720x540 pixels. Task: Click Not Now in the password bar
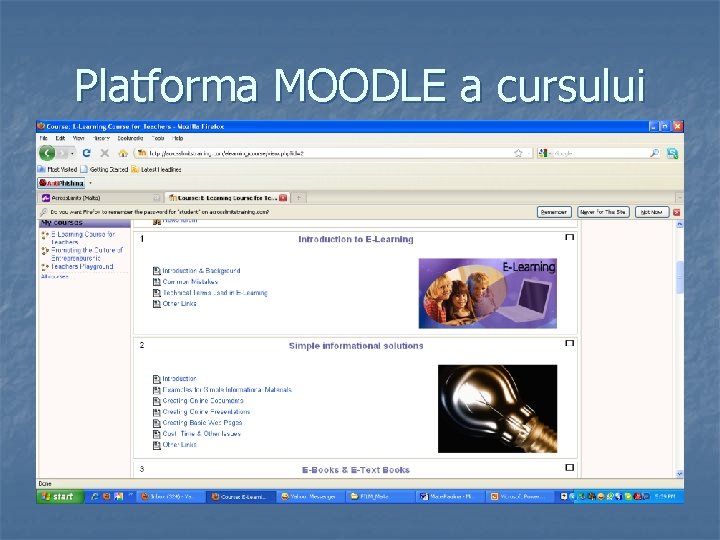652,212
